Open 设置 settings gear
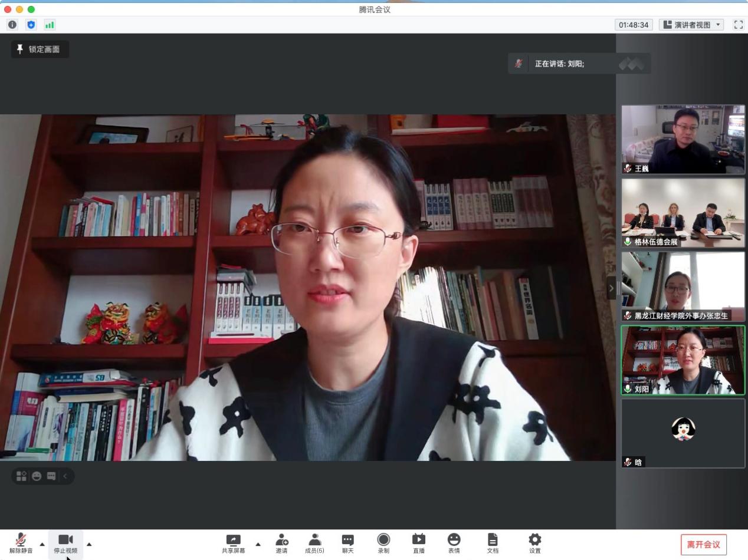The width and height of the screenshot is (748, 560). pos(534,543)
